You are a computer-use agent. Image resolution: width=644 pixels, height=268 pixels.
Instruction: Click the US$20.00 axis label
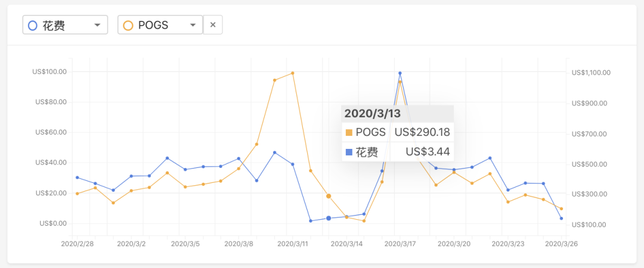click(x=51, y=194)
